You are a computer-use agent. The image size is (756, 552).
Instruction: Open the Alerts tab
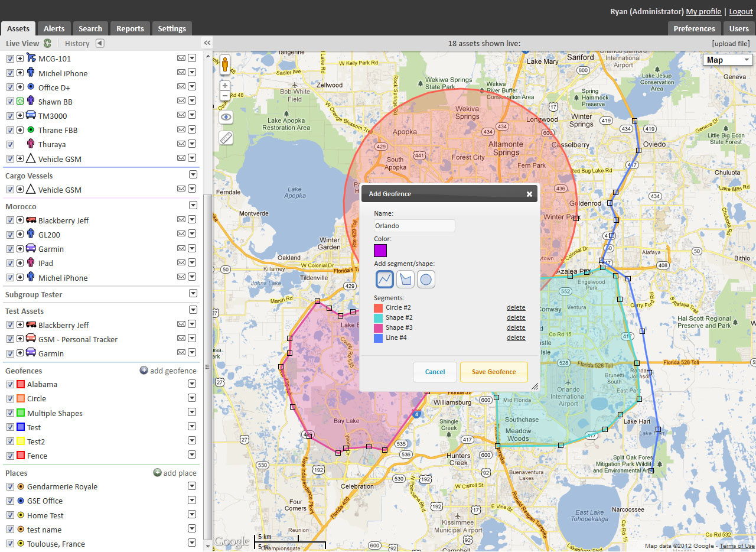54,28
